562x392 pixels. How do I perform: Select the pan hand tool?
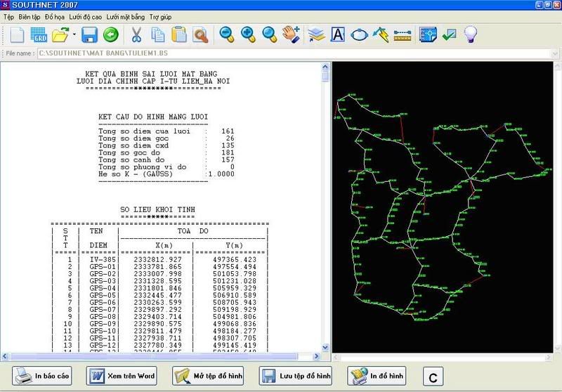(x=291, y=34)
